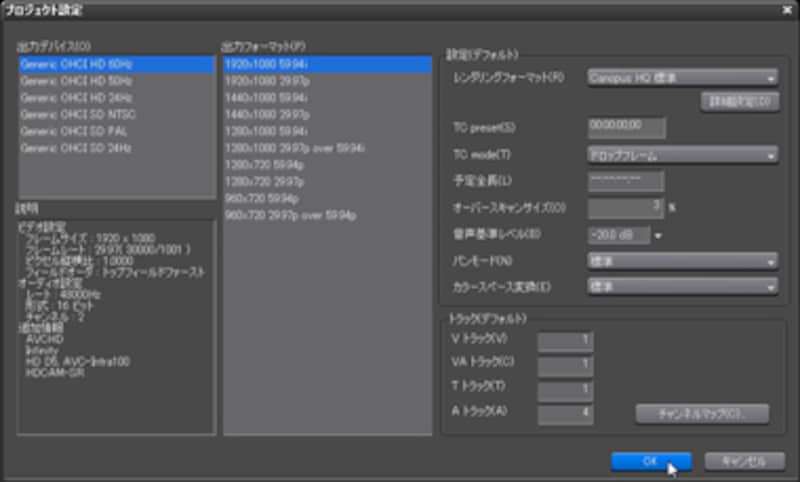This screenshot has width=800, height=482.
Task: Open the channel map button
Action: click(x=702, y=414)
